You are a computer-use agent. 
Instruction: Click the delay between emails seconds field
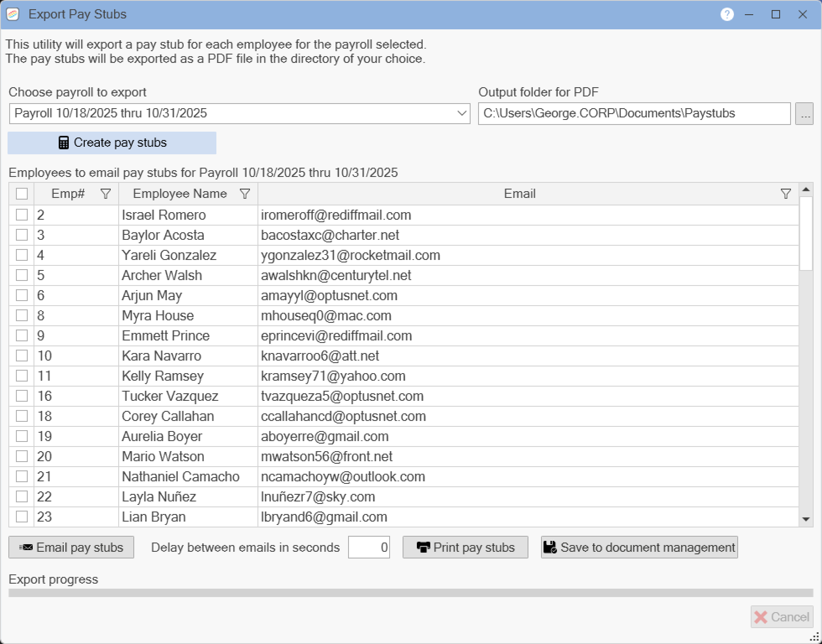click(369, 548)
